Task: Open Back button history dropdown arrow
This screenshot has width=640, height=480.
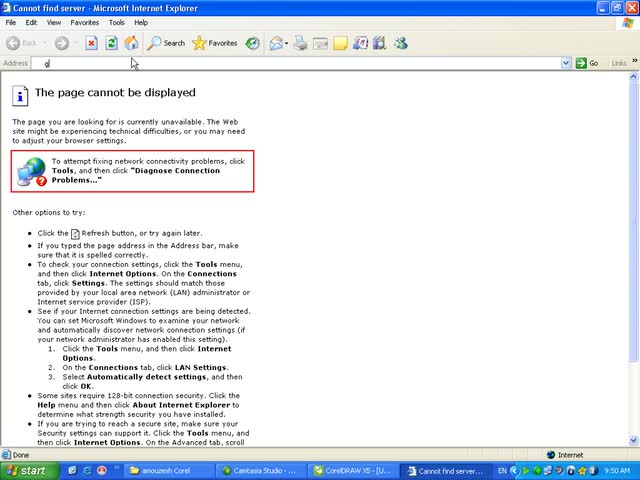Action: (44, 43)
